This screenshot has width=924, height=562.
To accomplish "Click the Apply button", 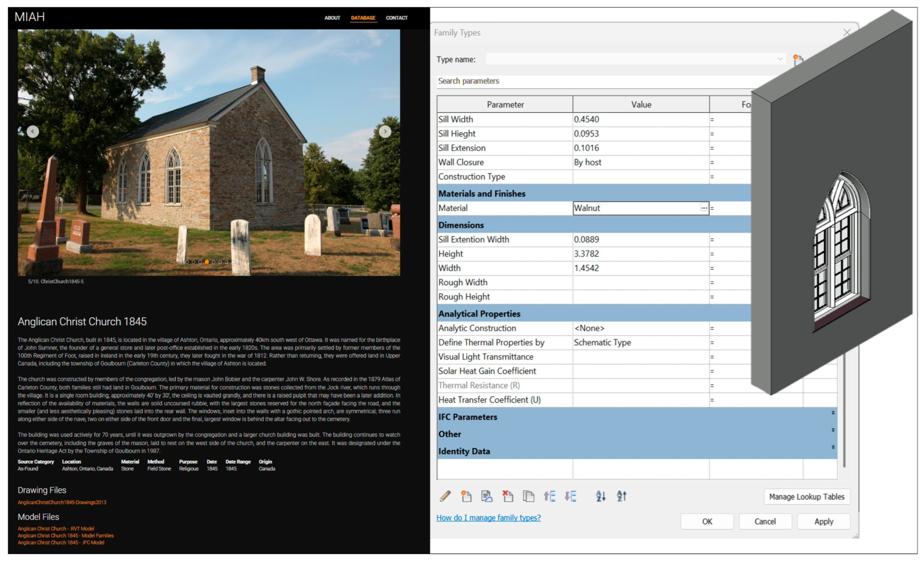I will (823, 522).
